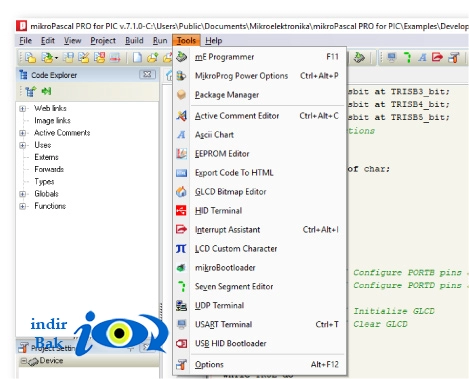Open USART Terminal menu entry
469x379 pixels.
260,325
